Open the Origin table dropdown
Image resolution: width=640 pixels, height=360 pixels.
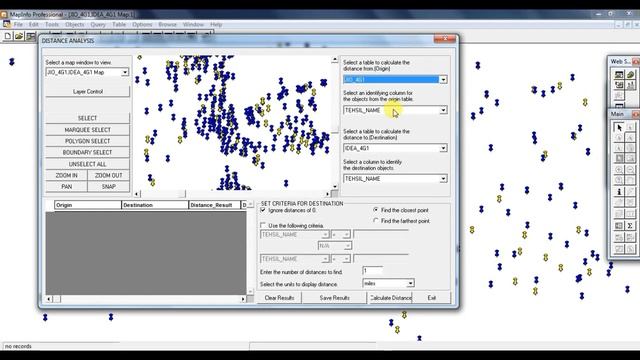[x=443, y=80]
